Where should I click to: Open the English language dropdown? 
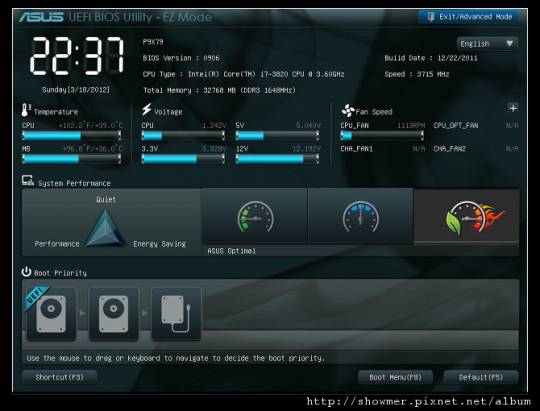[487, 44]
